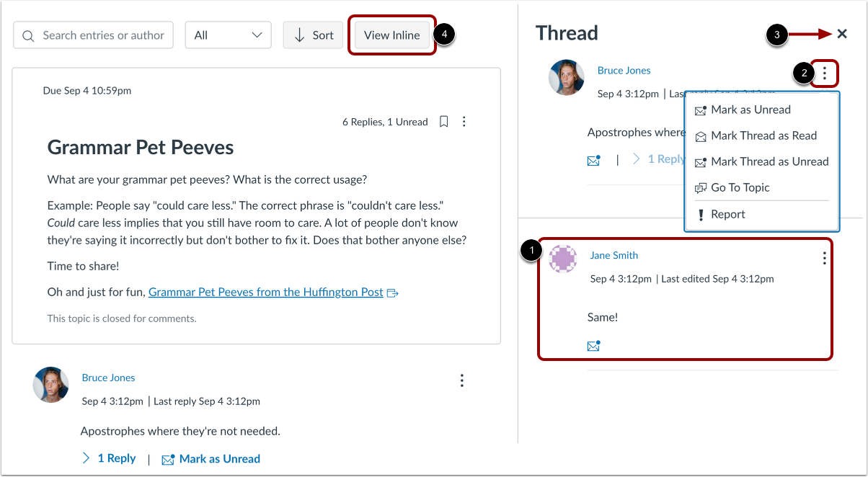Click inside the Search entries or author field

[x=101, y=35]
